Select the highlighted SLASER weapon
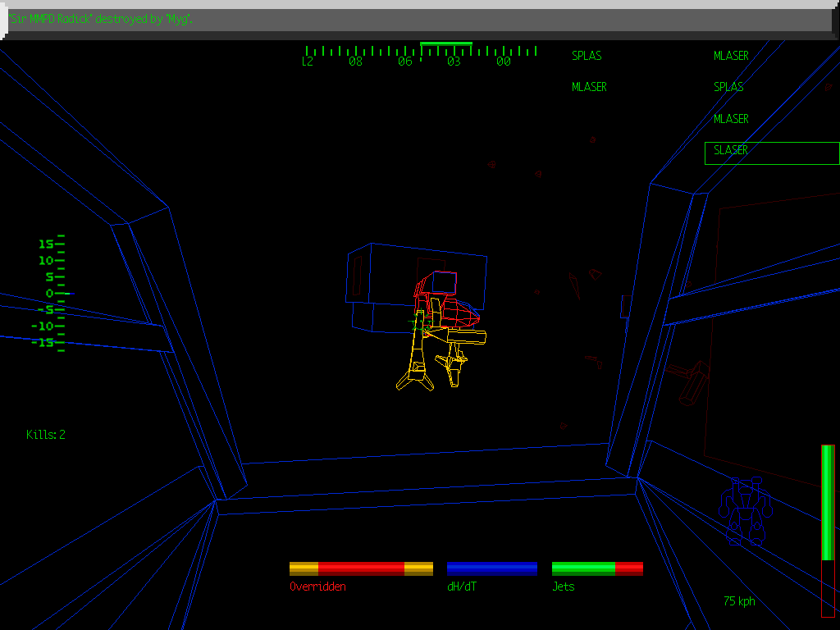 coord(771,153)
